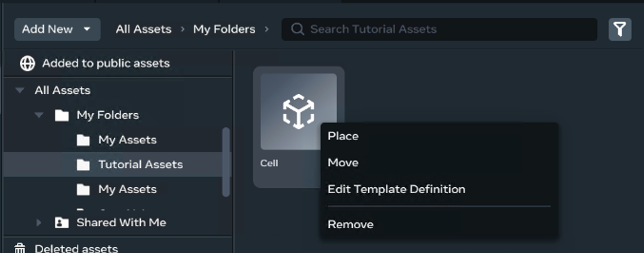
Task: Click the Shared With Me folder icon
Action: coord(62,222)
